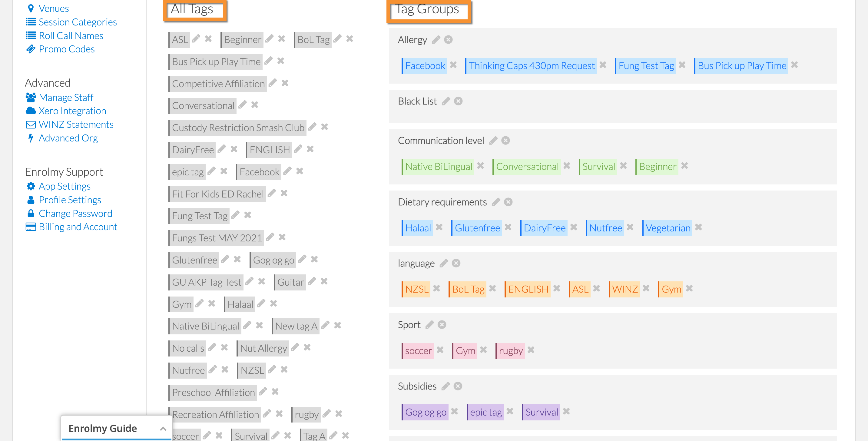Select the soccer tag in Sport group
Screen dimensions: 868x441
(x=418, y=351)
